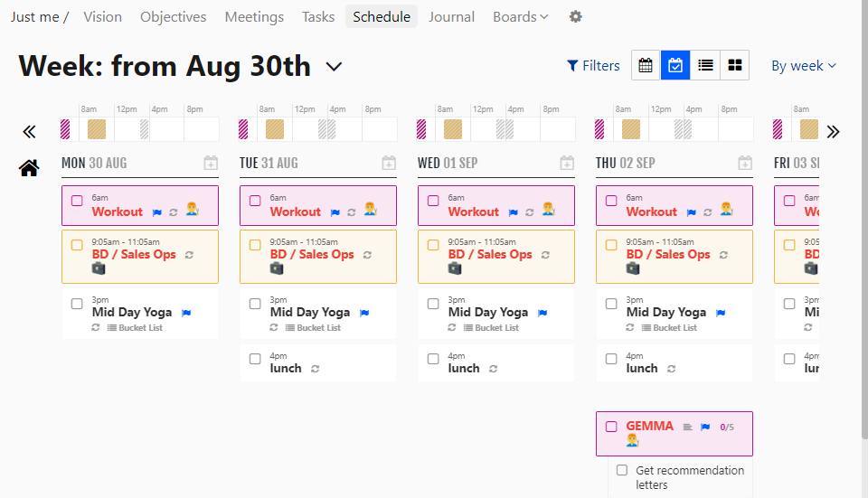
Task: Mark Tuesday's lunch as done
Action: tap(255, 359)
